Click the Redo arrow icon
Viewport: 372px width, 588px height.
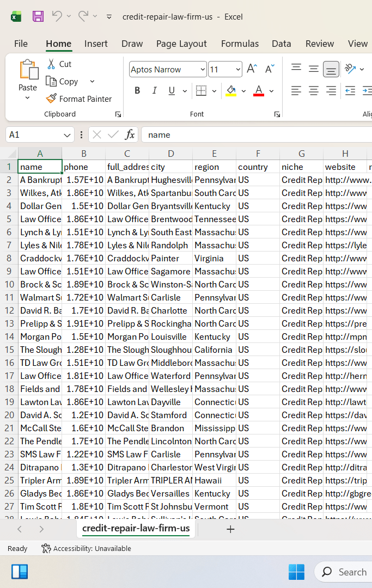(83, 16)
